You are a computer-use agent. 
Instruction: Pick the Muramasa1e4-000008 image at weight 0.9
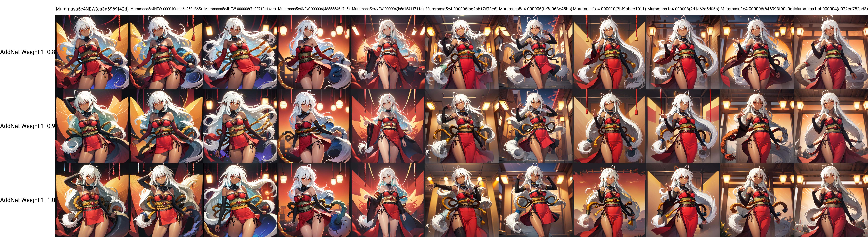coord(683,126)
